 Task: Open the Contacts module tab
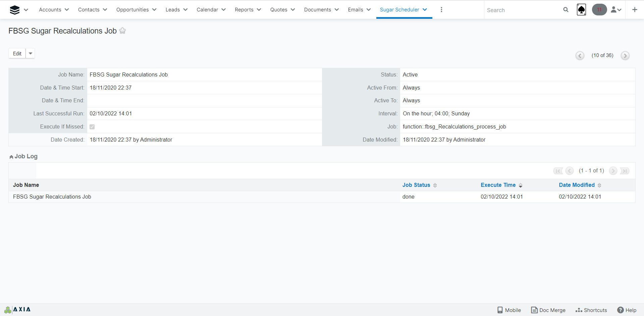89,10
